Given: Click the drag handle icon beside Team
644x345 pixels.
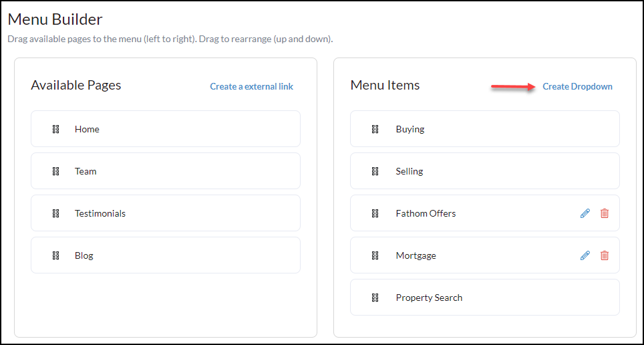Looking at the screenshot, I should click(x=56, y=171).
